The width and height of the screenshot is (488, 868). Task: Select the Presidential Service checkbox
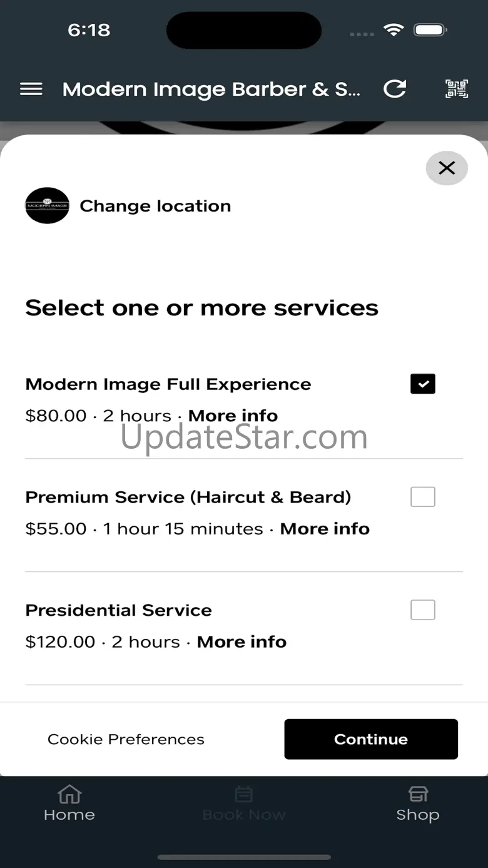tap(422, 610)
